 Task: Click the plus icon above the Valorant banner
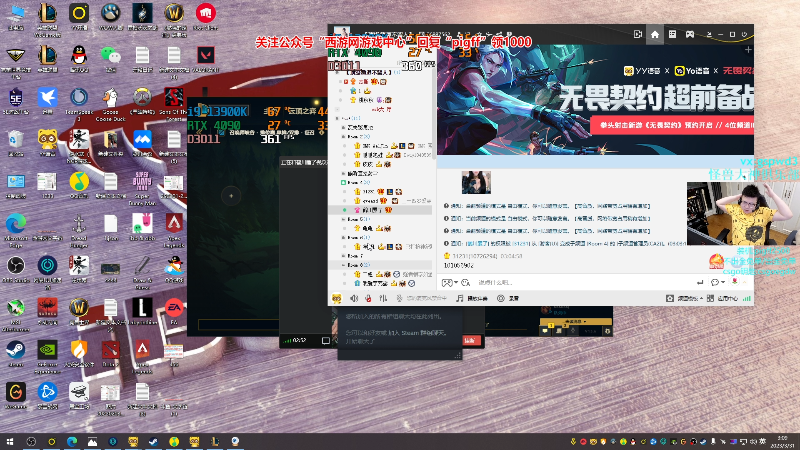(x=748, y=49)
